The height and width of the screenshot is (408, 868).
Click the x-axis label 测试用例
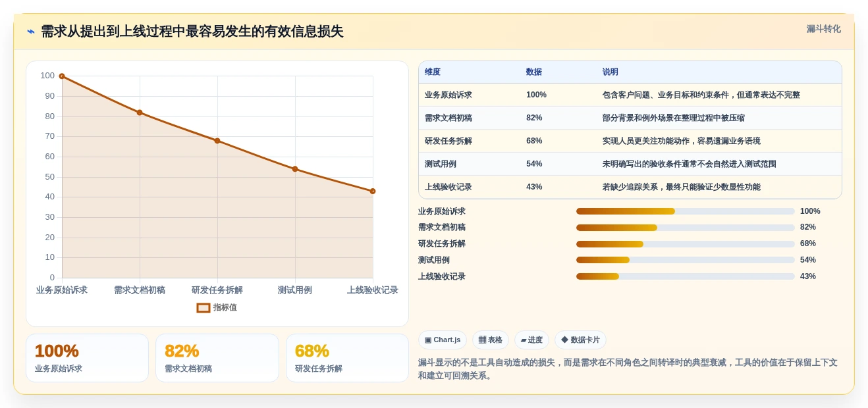pyautogui.click(x=295, y=290)
